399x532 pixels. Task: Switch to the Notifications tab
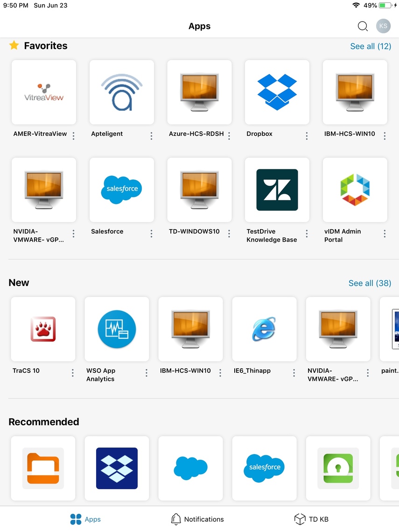click(x=197, y=519)
